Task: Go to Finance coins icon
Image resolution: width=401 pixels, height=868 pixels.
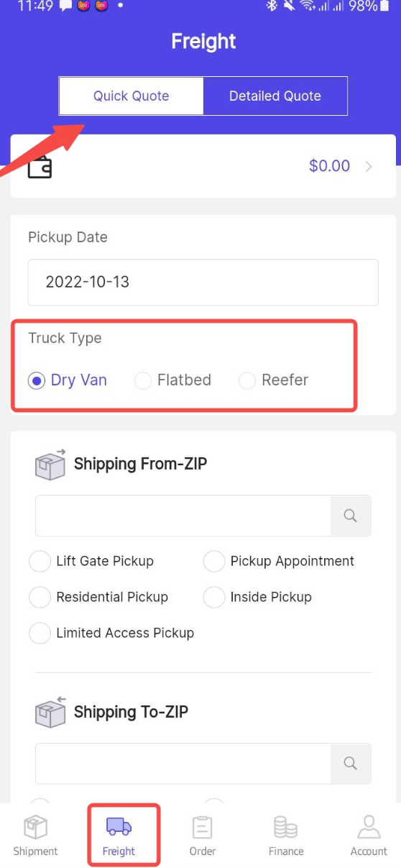Action: click(286, 828)
